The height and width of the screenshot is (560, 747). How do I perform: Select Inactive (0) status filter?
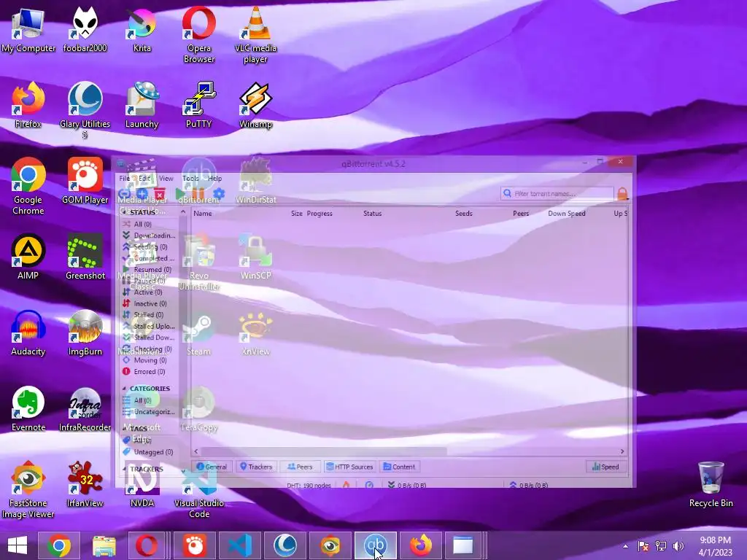(x=149, y=303)
